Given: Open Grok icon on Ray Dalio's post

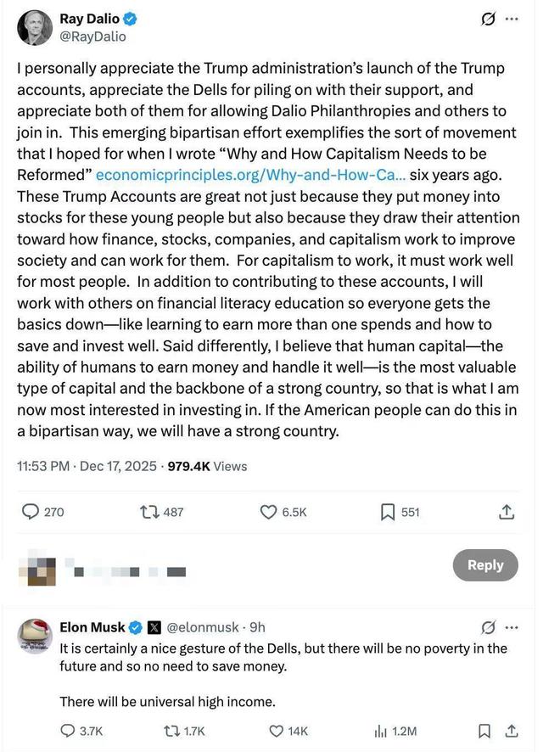Looking at the screenshot, I should tap(488, 19).
